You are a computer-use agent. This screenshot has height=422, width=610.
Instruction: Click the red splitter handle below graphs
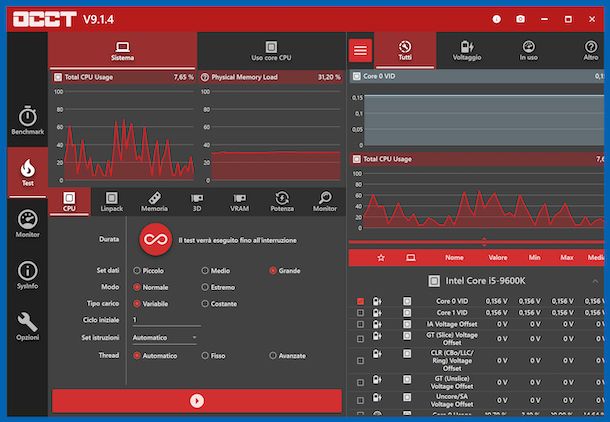click(484, 242)
